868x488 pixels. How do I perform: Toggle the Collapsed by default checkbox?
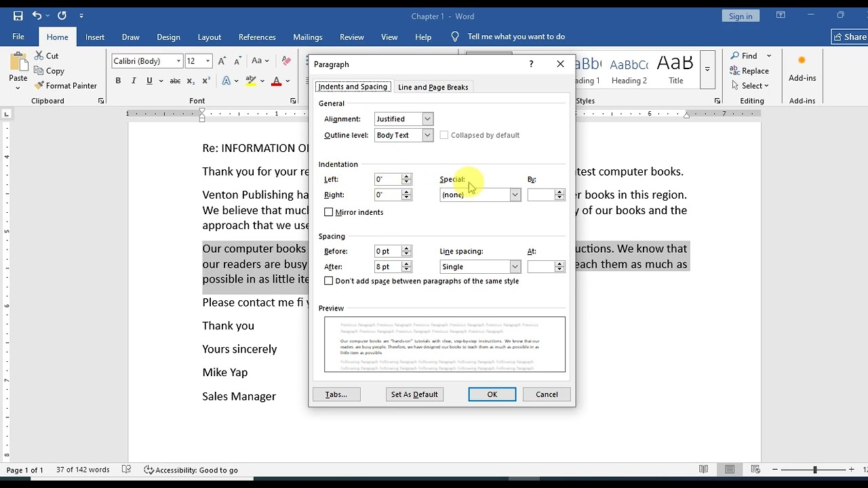pos(444,135)
